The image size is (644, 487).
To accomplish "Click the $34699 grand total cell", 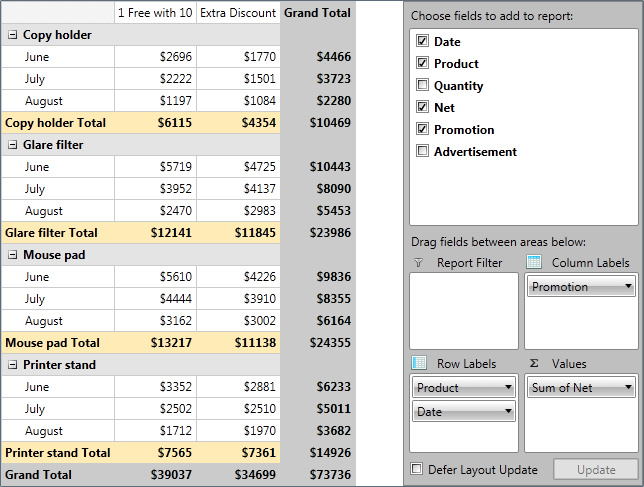I will 238,475.
